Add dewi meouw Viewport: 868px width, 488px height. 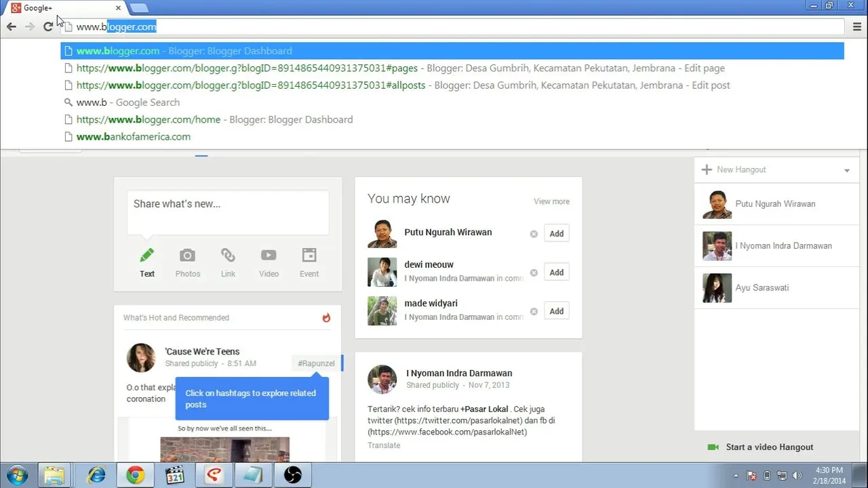[x=557, y=272]
